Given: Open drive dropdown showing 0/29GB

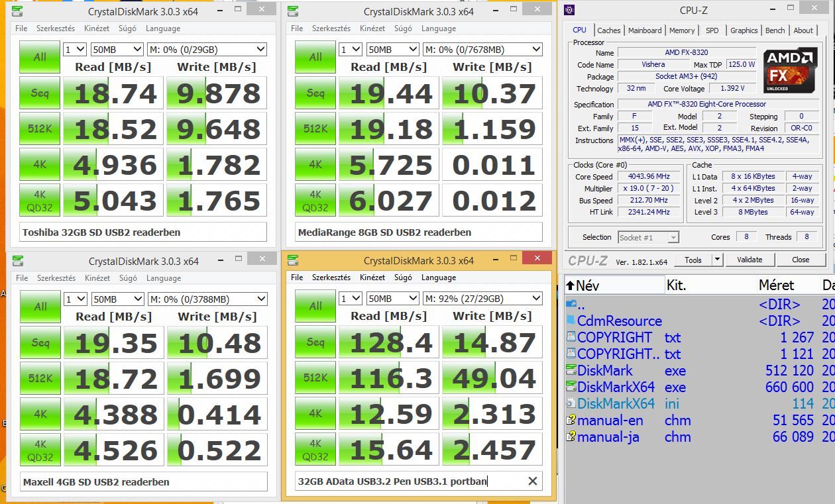Looking at the screenshot, I should point(207,50).
